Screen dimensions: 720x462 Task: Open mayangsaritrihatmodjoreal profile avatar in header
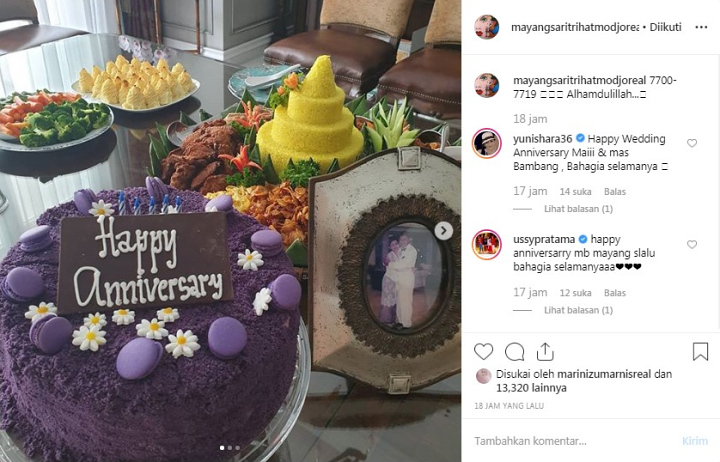tap(486, 27)
